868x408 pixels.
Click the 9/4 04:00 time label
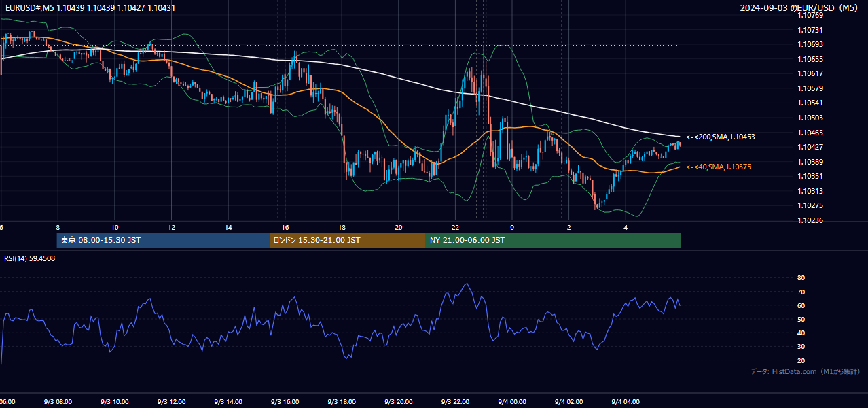point(626,402)
